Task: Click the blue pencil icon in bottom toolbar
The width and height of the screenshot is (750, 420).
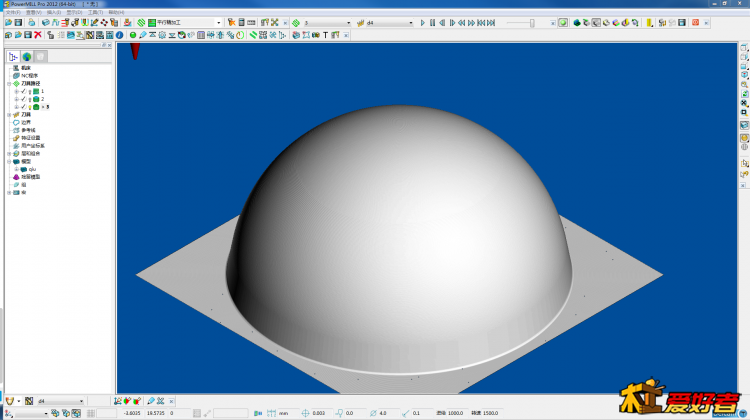Action: [x=151, y=401]
